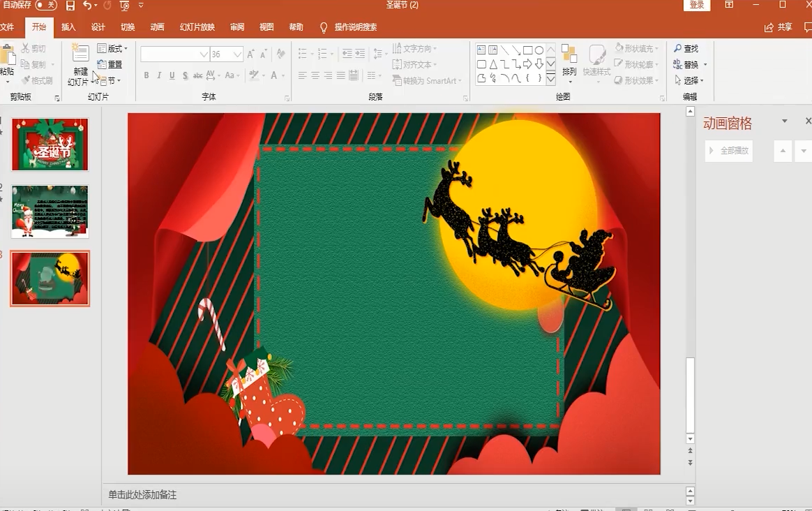The width and height of the screenshot is (812, 511).
Task: Click decrease indent level icon
Action: (347, 53)
